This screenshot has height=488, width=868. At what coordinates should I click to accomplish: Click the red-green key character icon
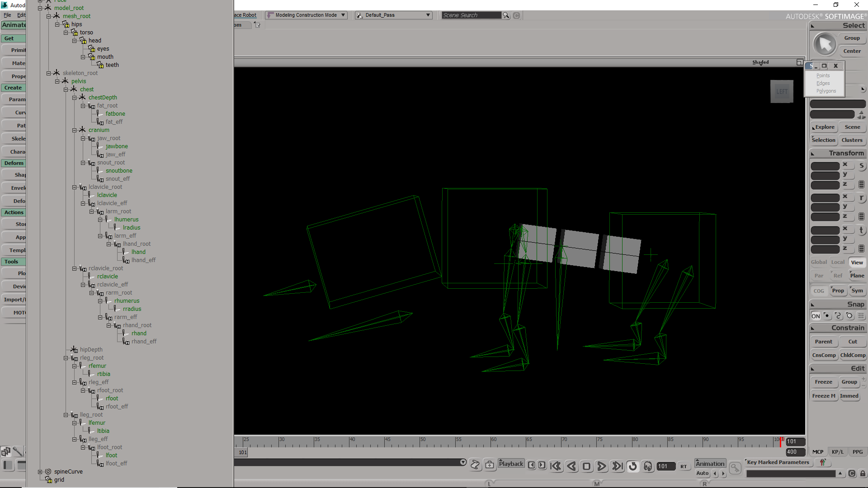(823, 462)
